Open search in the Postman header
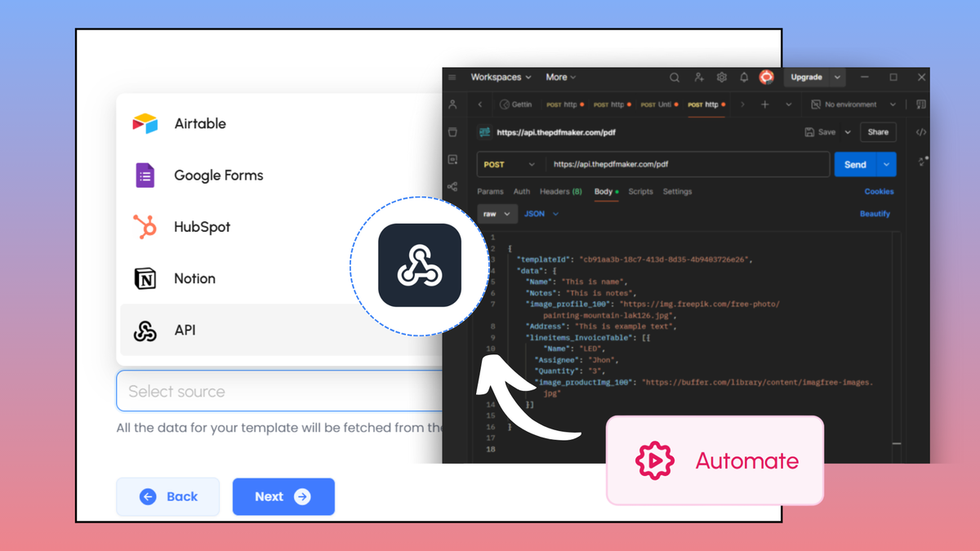Image resolution: width=980 pixels, height=551 pixels. (x=674, y=77)
